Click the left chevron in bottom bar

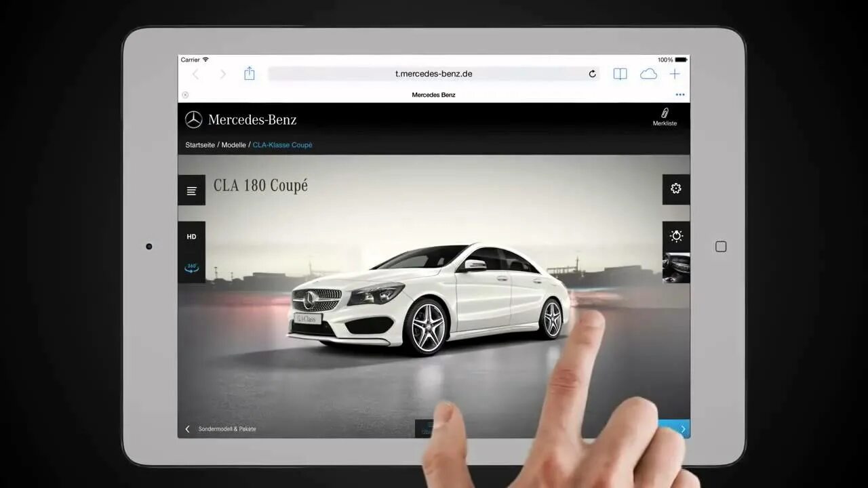[x=187, y=429]
